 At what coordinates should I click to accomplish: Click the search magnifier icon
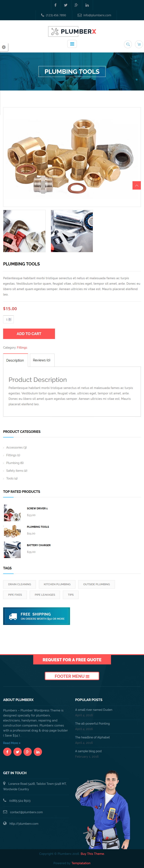click(128, 44)
